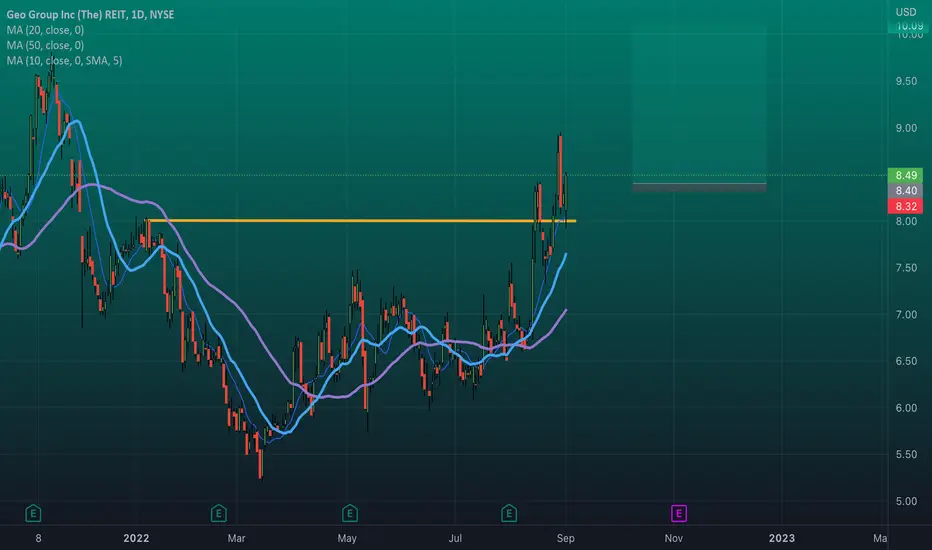Click the purple upcoming earnings marker near November
Screen dimensions: 932x550
click(x=679, y=513)
